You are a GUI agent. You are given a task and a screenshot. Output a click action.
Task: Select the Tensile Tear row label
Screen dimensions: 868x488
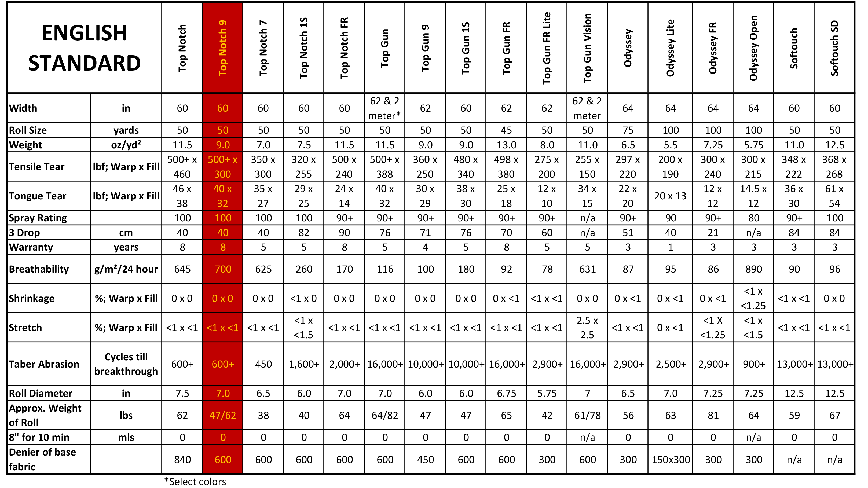[36, 167]
